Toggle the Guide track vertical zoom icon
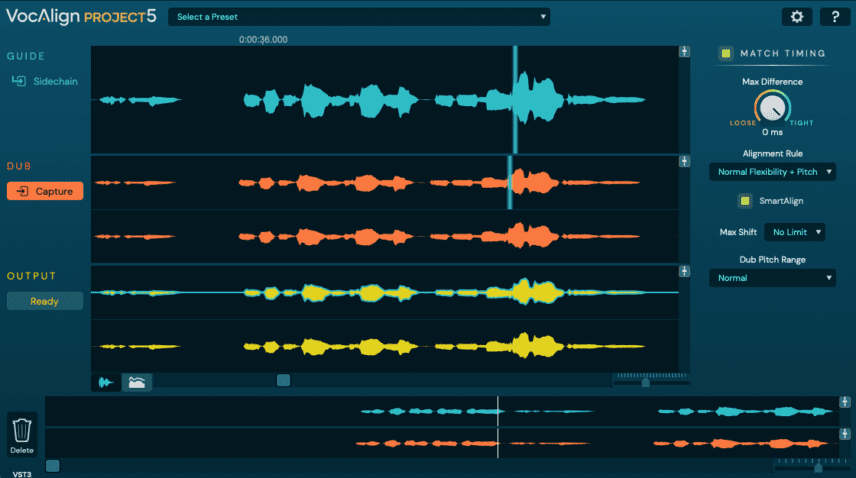The image size is (856, 478). click(684, 51)
